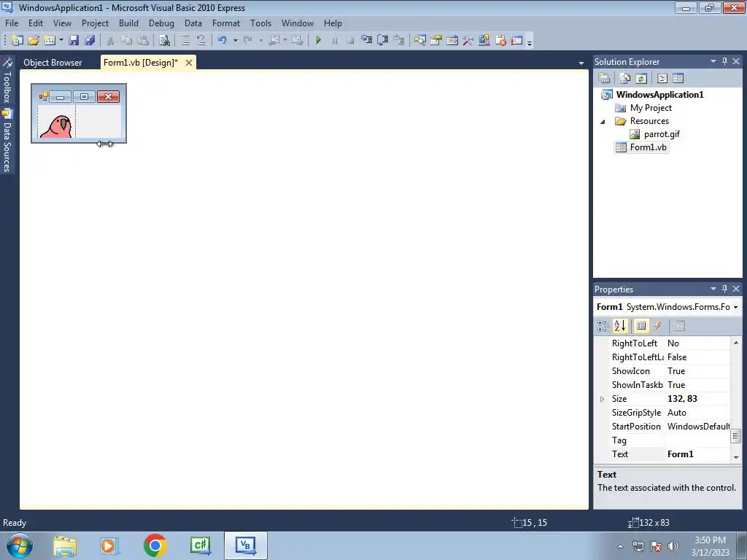The width and height of the screenshot is (747, 560).
Task: Open the Add New Item dropdown arrow
Action: (x=61, y=41)
